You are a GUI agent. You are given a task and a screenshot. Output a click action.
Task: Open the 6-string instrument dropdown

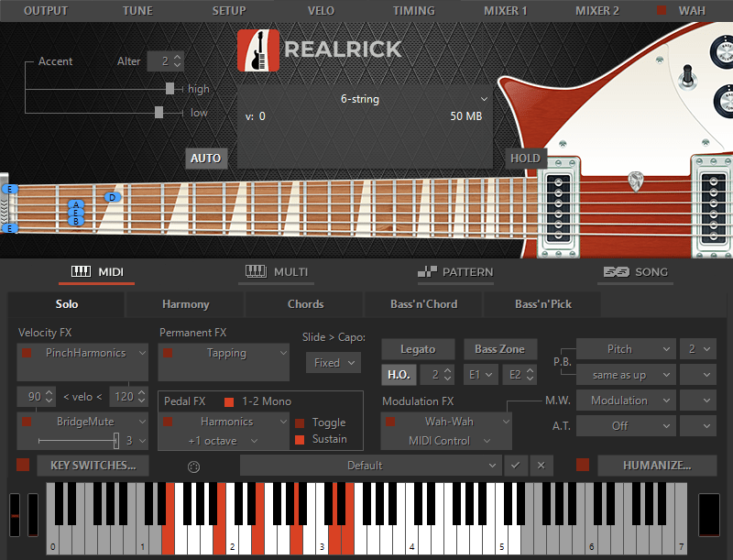363,99
